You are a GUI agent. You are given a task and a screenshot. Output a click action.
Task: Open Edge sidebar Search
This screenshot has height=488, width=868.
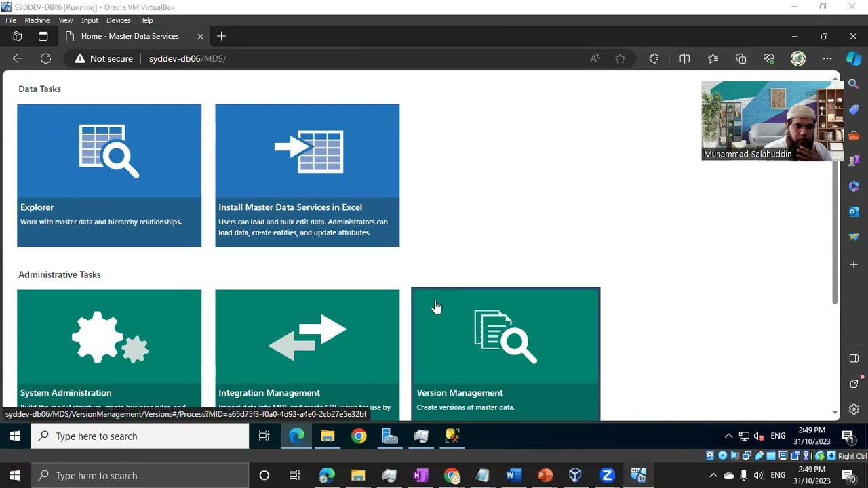click(x=854, y=84)
